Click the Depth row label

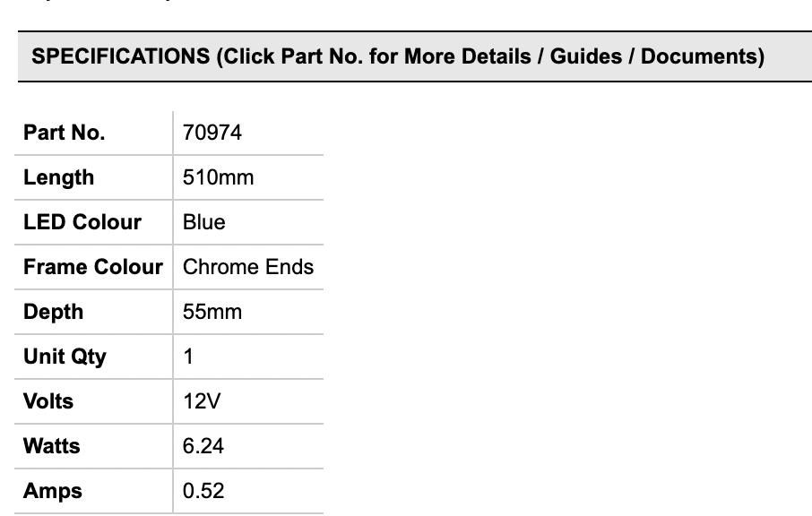click(53, 312)
